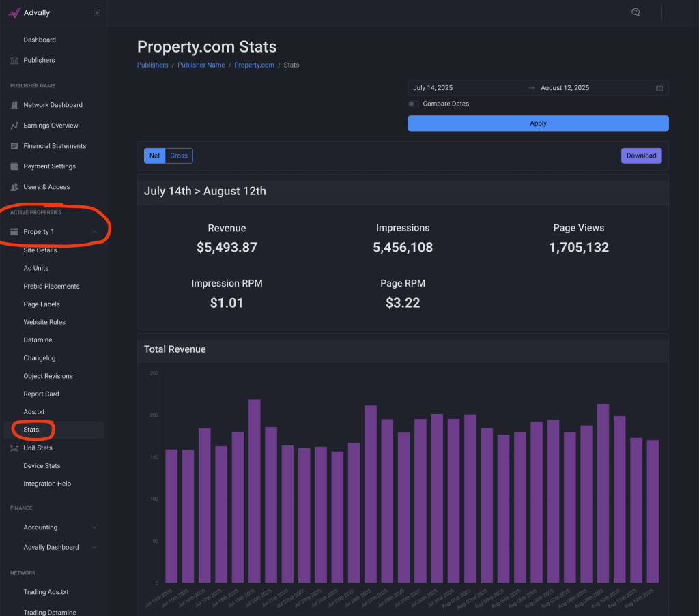The image size is (699, 616).
Task: Open the Report Card page
Action: point(41,394)
